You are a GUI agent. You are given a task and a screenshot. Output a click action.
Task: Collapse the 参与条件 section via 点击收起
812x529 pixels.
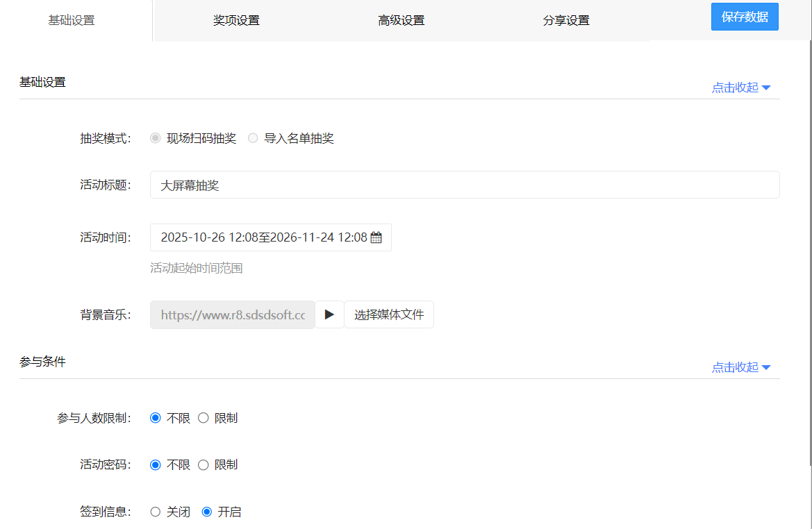pyautogui.click(x=734, y=367)
